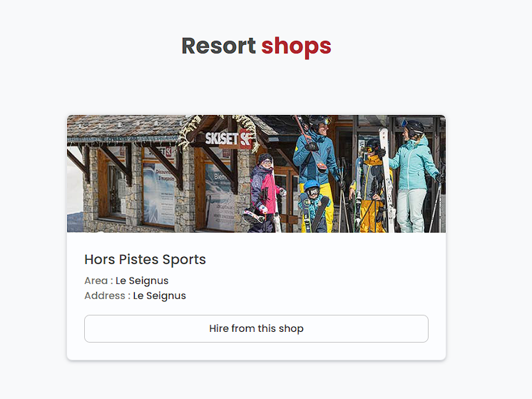Click the Hire from this shop button
This screenshot has height=399, width=532.
point(256,328)
